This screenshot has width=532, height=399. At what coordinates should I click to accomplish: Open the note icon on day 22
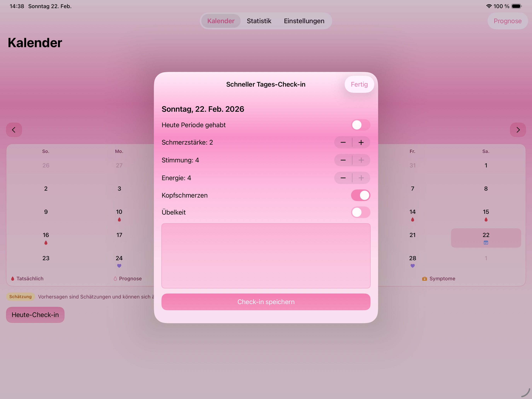click(x=486, y=243)
